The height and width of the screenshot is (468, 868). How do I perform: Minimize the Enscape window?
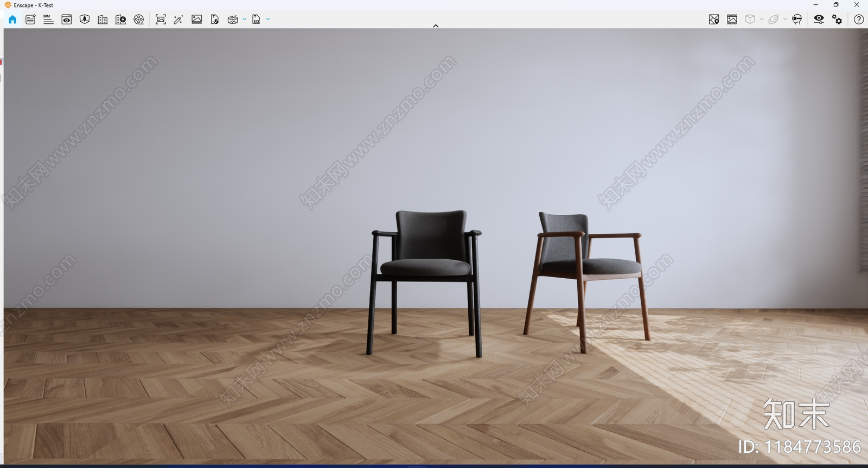[815, 5]
